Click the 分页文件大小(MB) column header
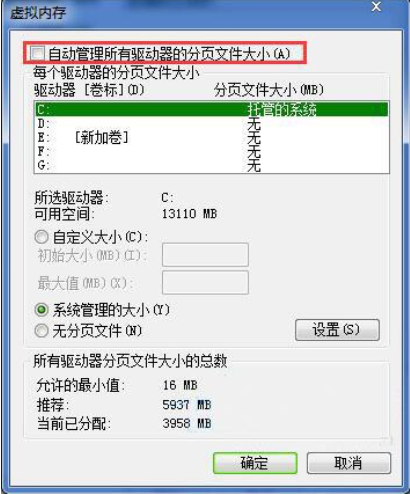The image size is (410, 494). pos(269,90)
